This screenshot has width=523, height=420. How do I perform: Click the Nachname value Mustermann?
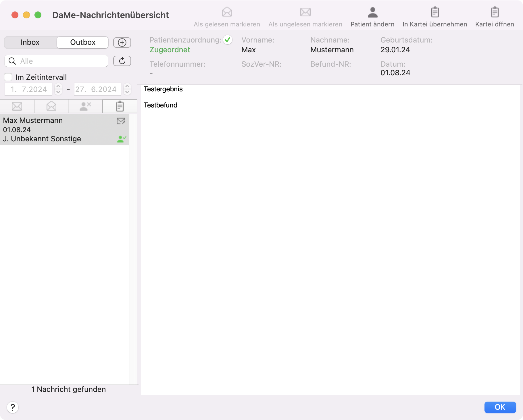click(x=332, y=50)
